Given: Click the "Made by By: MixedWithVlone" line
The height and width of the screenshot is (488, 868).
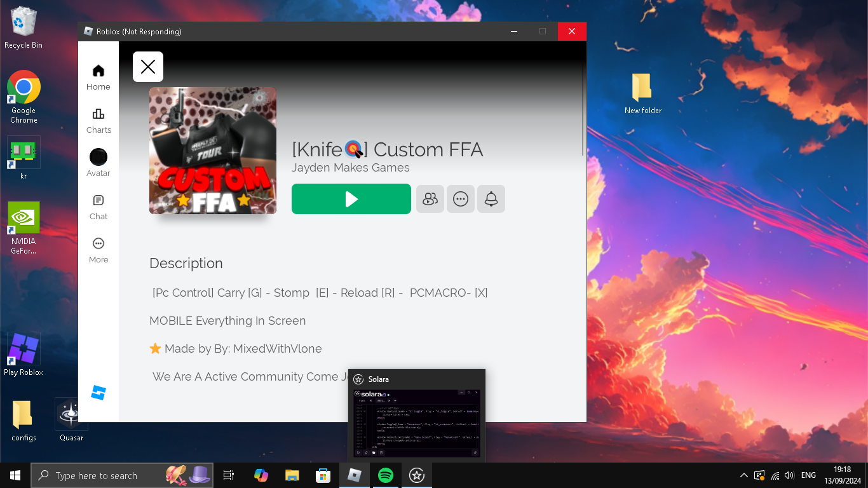Looking at the screenshot, I should point(236,349).
